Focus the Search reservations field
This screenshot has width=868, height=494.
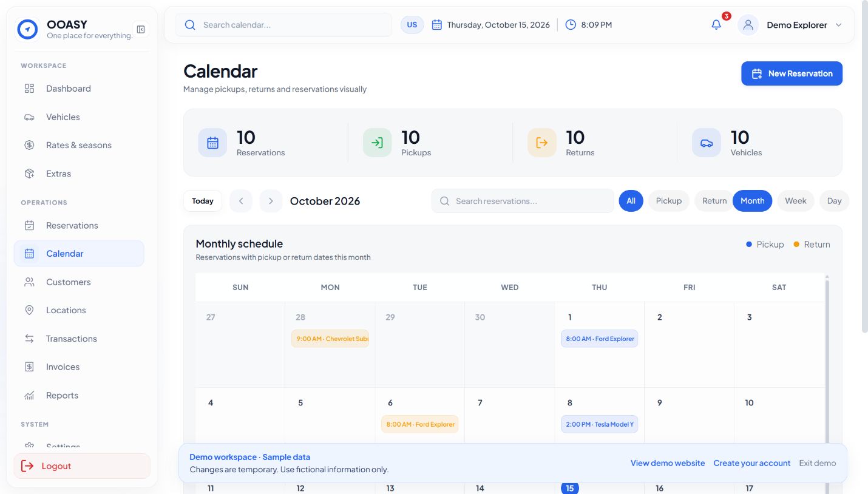523,201
